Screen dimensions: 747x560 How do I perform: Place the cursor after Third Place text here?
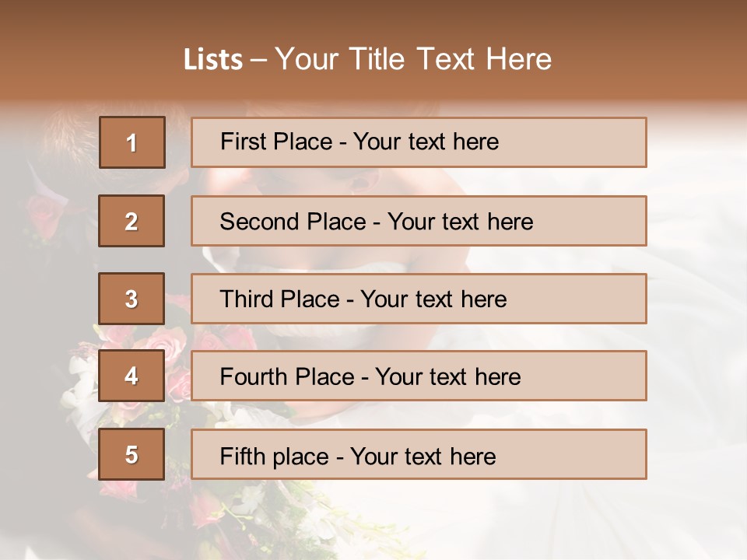point(508,299)
